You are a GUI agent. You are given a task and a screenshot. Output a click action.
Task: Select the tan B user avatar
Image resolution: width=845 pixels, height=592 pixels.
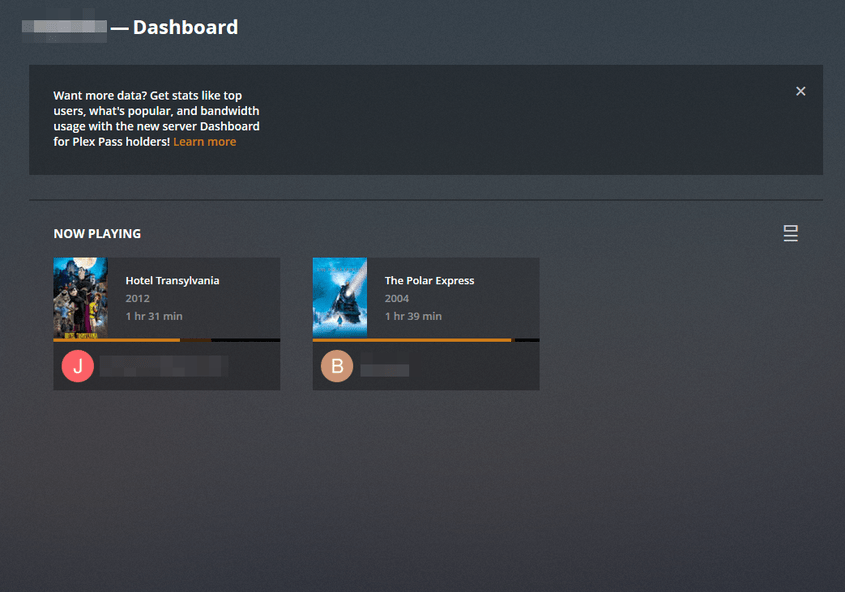337,366
